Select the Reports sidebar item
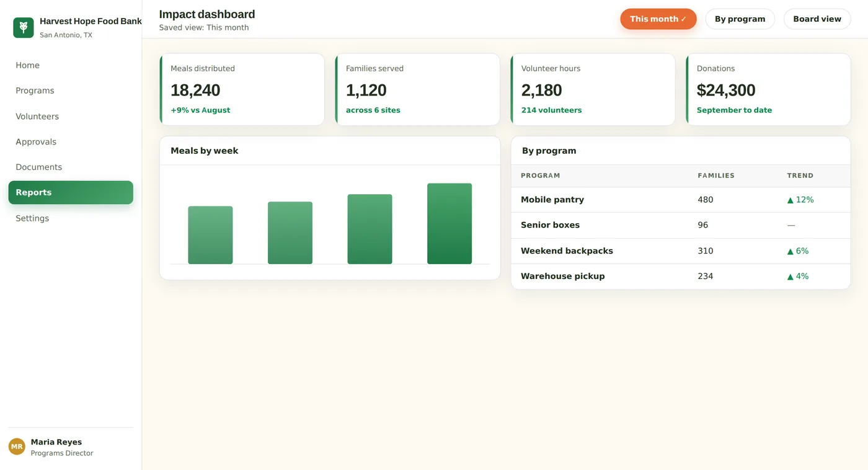Viewport: 868px width, 470px height. (71, 193)
